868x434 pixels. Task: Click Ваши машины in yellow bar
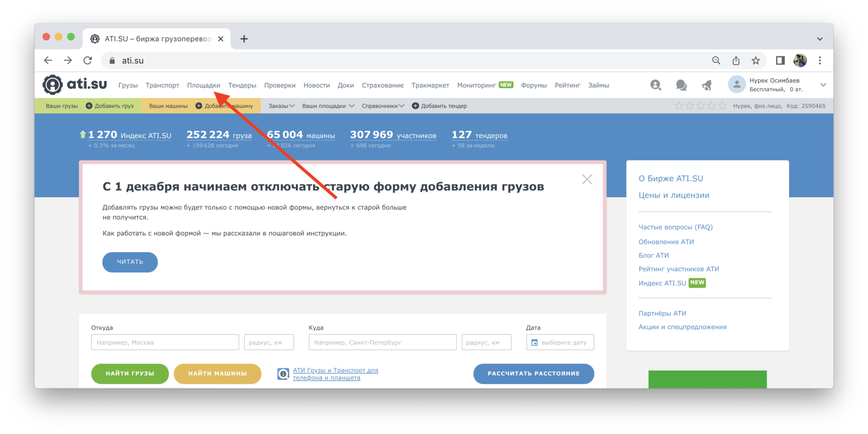tap(168, 106)
